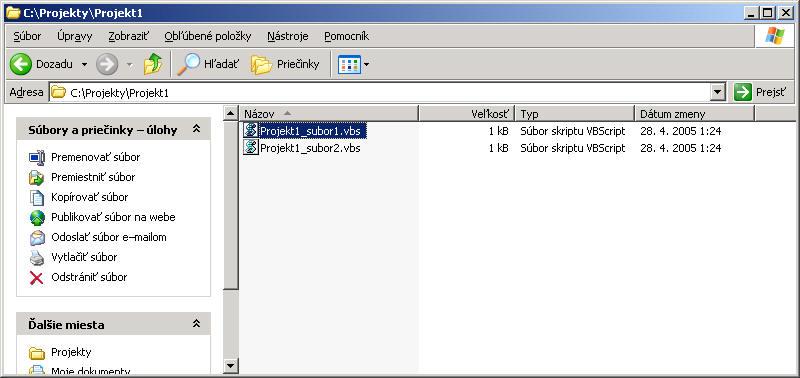Image resolution: width=800 pixels, height=378 pixels.
Task: Open the forward history dropdown arrow
Action: tap(130, 65)
